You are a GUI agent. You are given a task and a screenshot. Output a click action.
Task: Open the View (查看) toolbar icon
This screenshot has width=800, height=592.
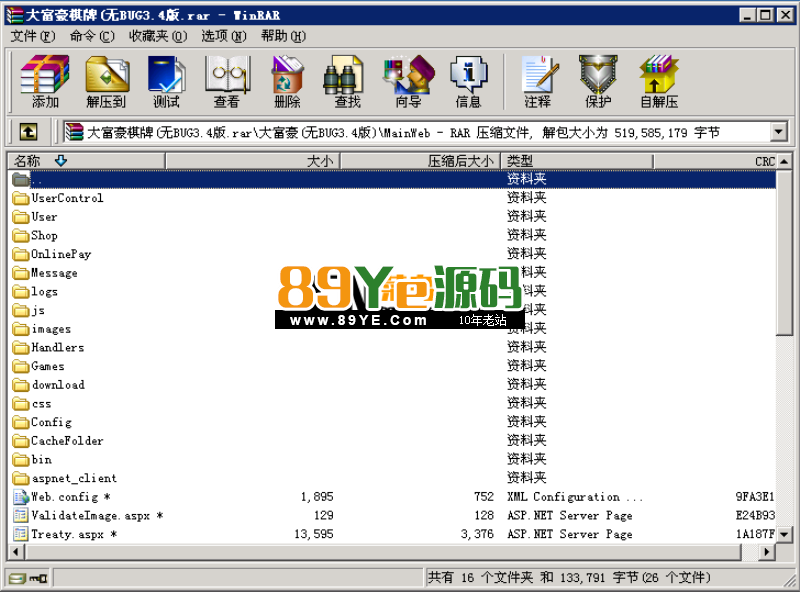[227, 82]
